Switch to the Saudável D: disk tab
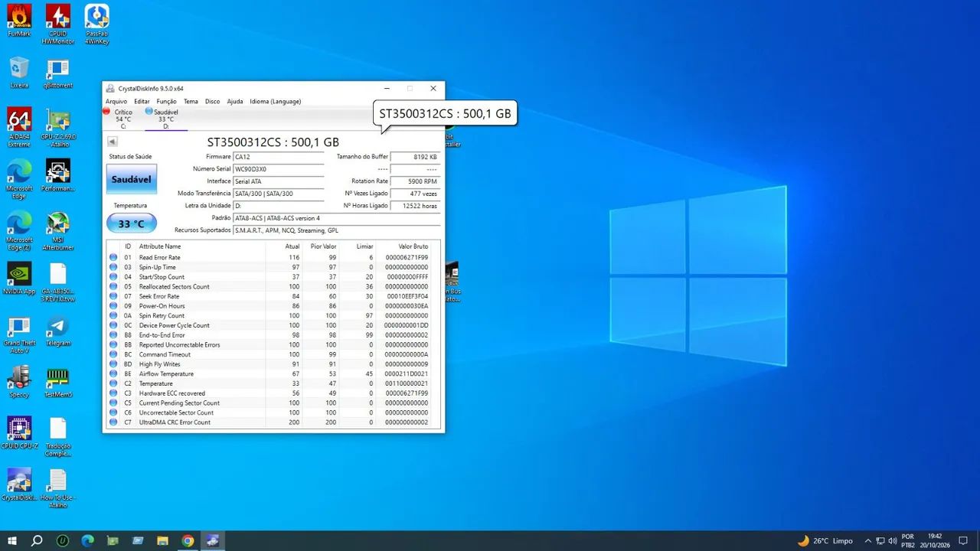The width and height of the screenshot is (980, 551). pyautogui.click(x=165, y=119)
